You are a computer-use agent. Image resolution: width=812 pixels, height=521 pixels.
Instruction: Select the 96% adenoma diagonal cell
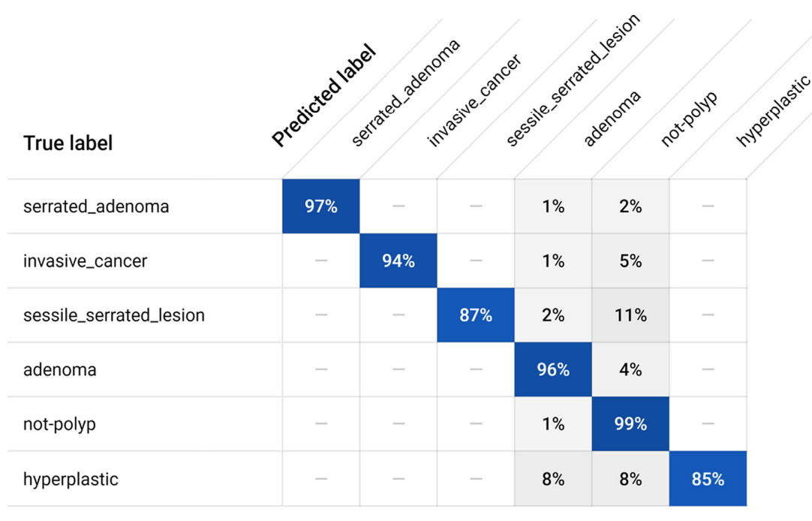[553, 369]
